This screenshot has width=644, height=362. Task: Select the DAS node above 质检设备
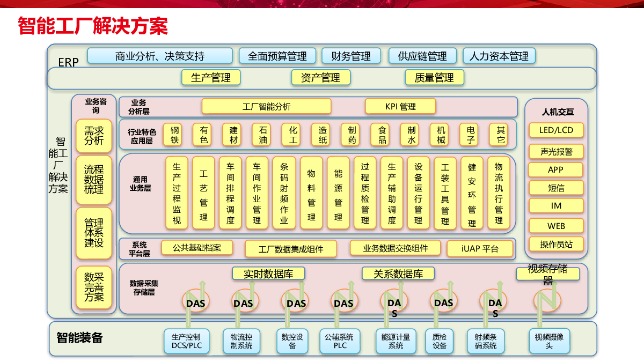(x=443, y=303)
